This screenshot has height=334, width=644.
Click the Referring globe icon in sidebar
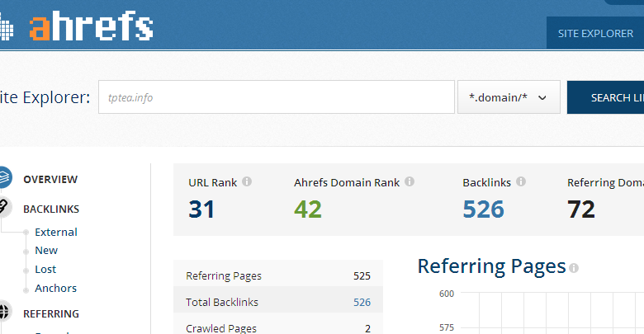tap(4, 312)
